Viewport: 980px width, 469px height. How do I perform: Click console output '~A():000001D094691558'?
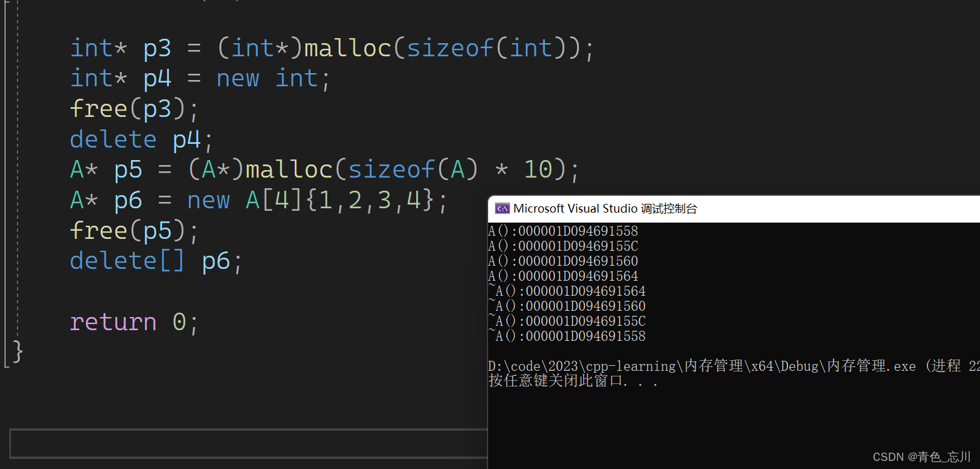pyautogui.click(x=567, y=336)
